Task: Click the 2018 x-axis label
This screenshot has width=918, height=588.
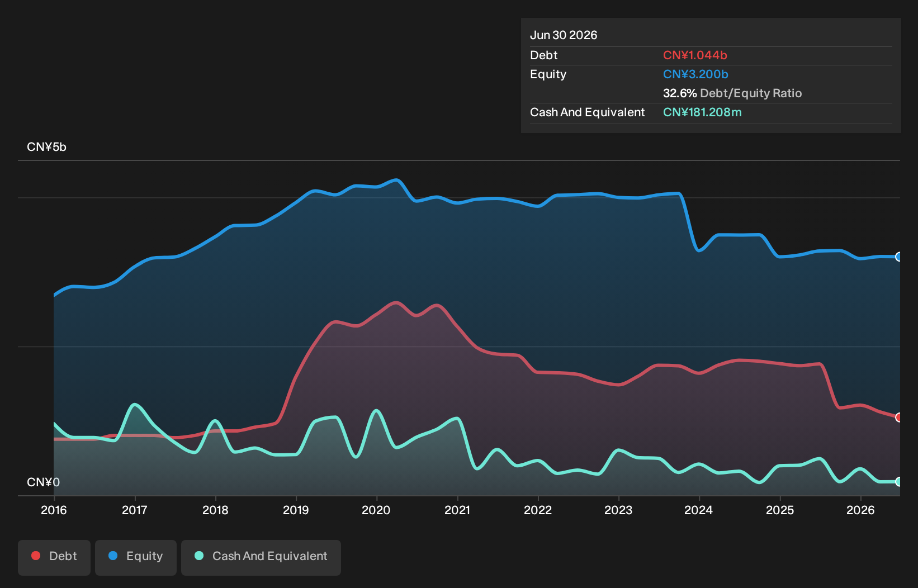Action: point(215,510)
